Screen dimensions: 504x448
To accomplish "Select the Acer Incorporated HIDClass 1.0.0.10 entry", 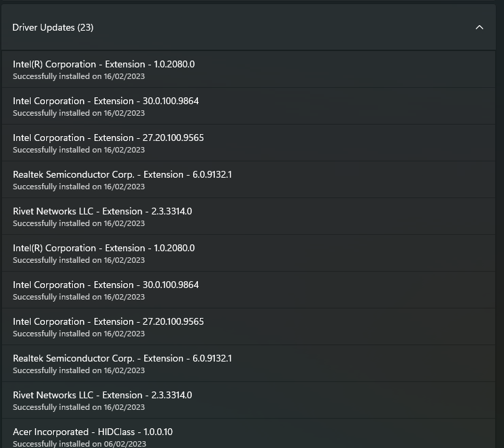I will point(248,434).
